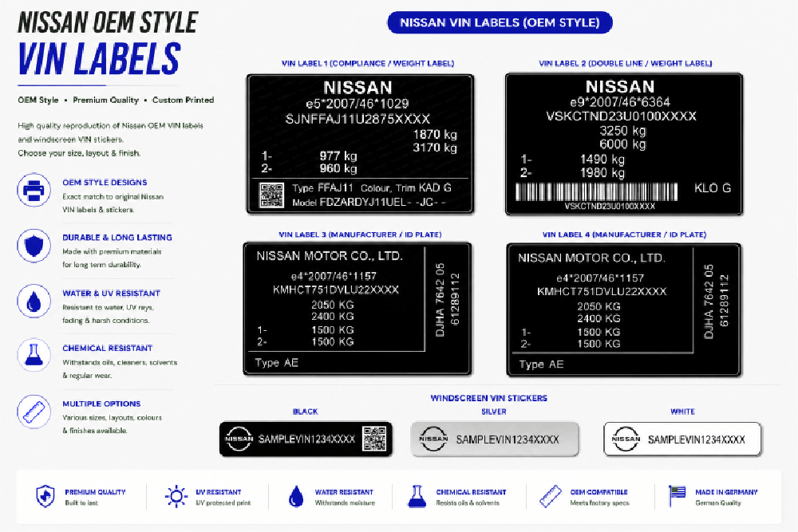Select the black windscreen VIN sticker sample
The image size is (798, 532).
[x=306, y=439]
